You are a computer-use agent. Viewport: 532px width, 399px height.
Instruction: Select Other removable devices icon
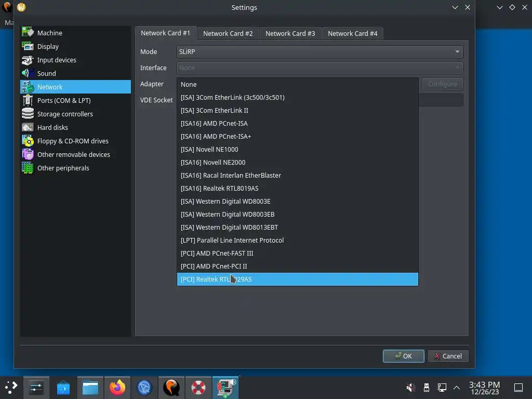point(28,155)
